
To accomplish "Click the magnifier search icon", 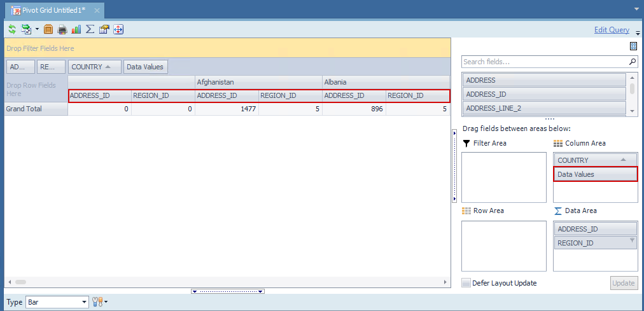I will point(633,62).
